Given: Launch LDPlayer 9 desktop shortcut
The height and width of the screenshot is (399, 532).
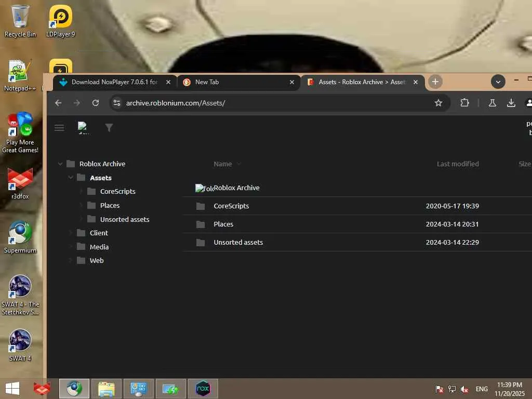Looking at the screenshot, I should [x=60, y=21].
